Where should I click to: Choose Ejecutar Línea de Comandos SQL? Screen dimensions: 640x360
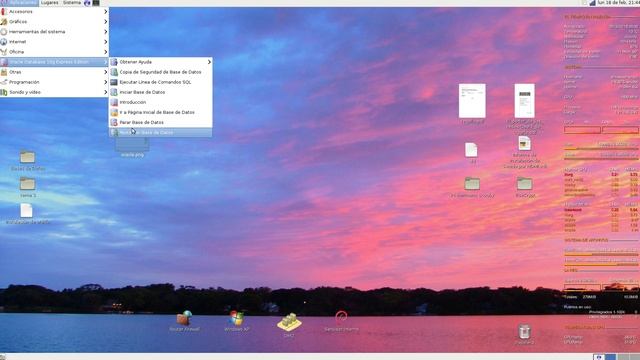tap(160, 82)
